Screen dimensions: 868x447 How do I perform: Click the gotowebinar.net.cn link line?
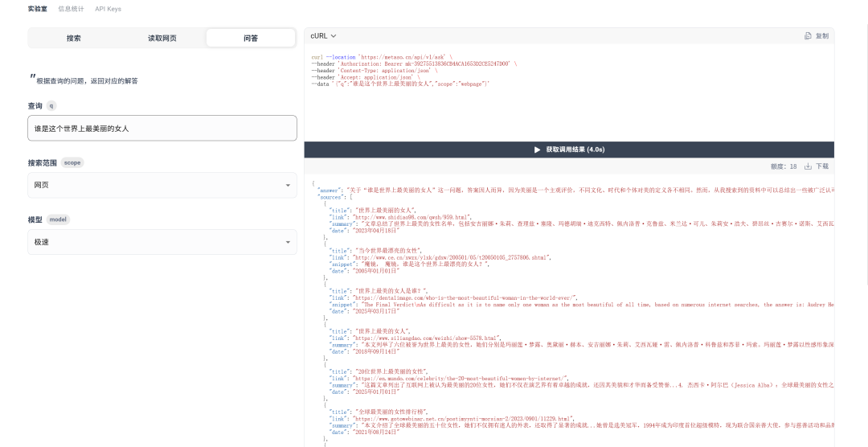(x=452, y=419)
